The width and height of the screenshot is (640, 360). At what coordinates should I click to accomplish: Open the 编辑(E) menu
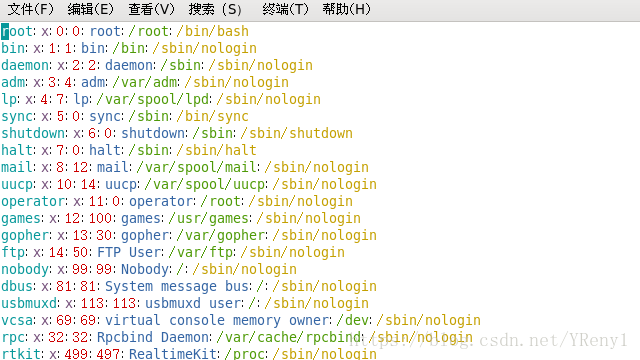click(x=91, y=9)
